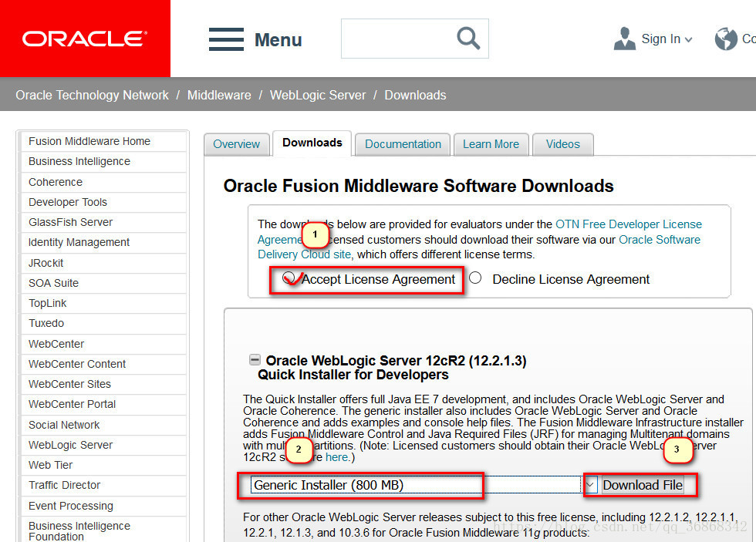Click the 'here' link
This screenshot has width=756, height=542.
(x=336, y=457)
